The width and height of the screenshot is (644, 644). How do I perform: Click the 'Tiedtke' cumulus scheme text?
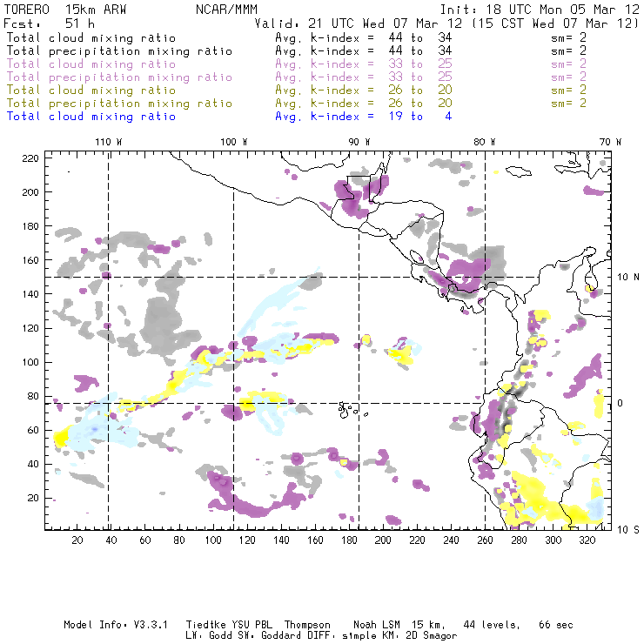(x=205, y=625)
